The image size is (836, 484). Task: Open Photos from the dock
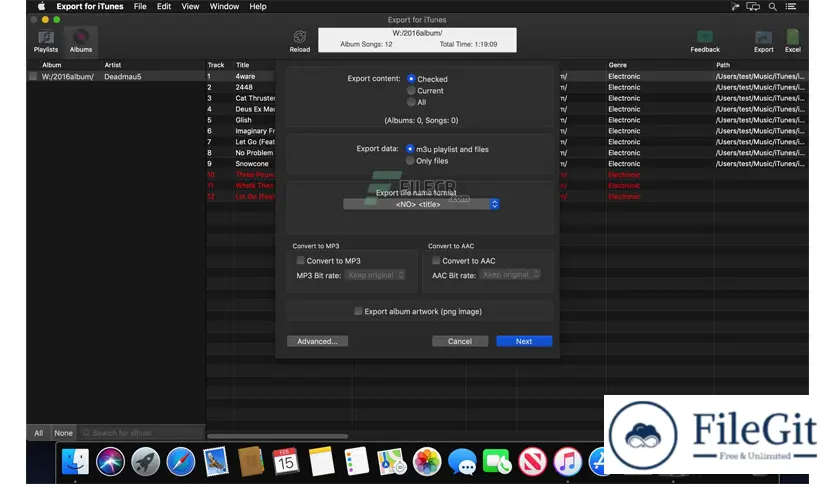point(427,461)
